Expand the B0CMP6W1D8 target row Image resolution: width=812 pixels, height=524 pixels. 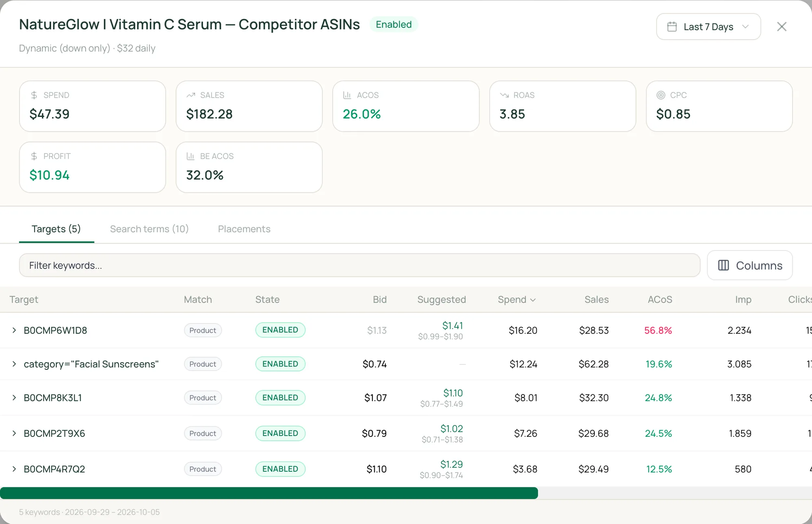(x=14, y=330)
